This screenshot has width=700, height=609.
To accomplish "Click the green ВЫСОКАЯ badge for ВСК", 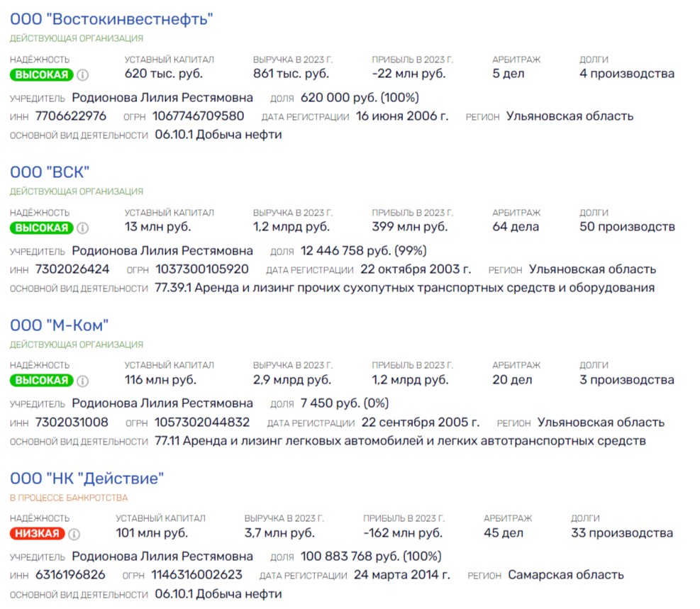I will 42,228.
